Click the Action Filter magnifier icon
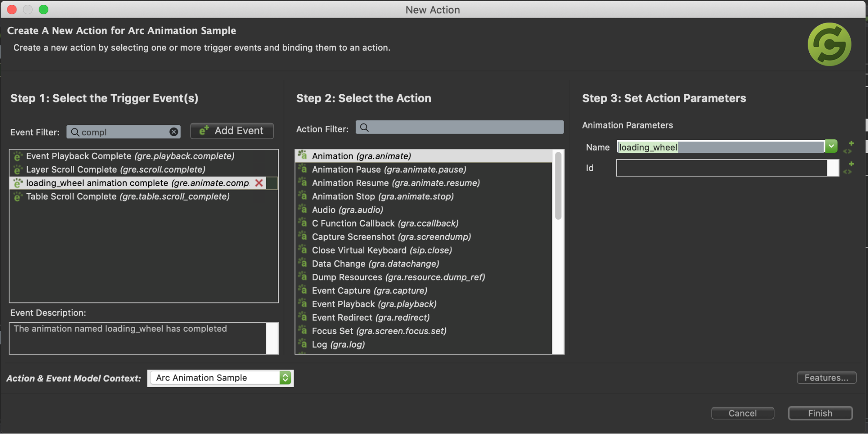Image resolution: width=868 pixels, height=434 pixels. (x=364, y=127)
